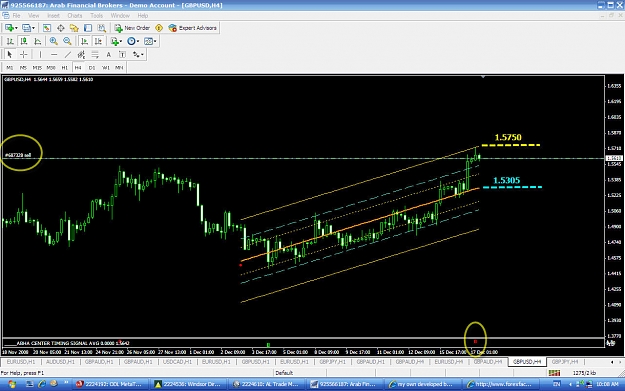The width and height of the screenshot is (625, 391).
Task: Open the Strategy Tester icon
Action: (102, 28)
